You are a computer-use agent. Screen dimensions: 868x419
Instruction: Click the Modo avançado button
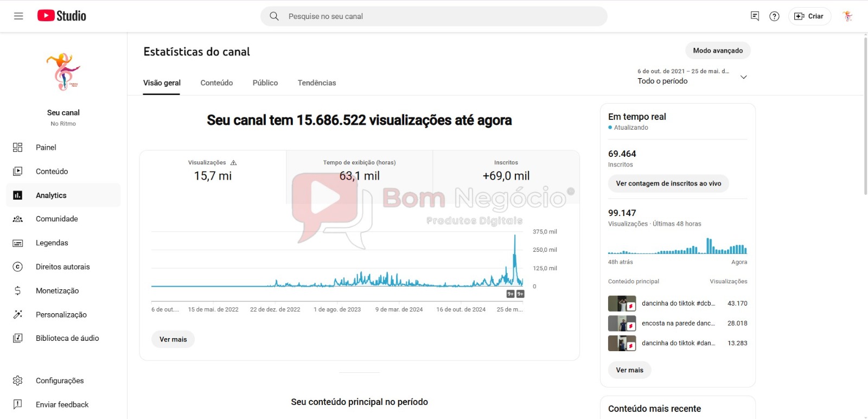[718, 50]
